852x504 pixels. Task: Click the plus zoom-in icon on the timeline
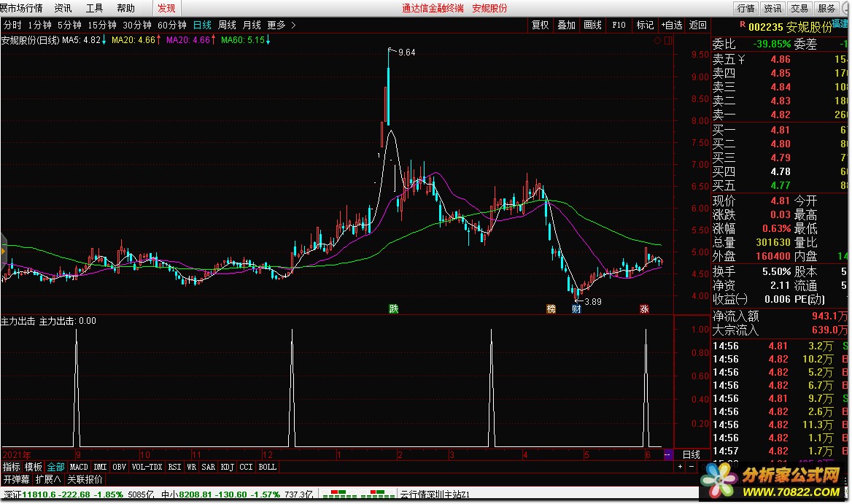coord(680,467)
